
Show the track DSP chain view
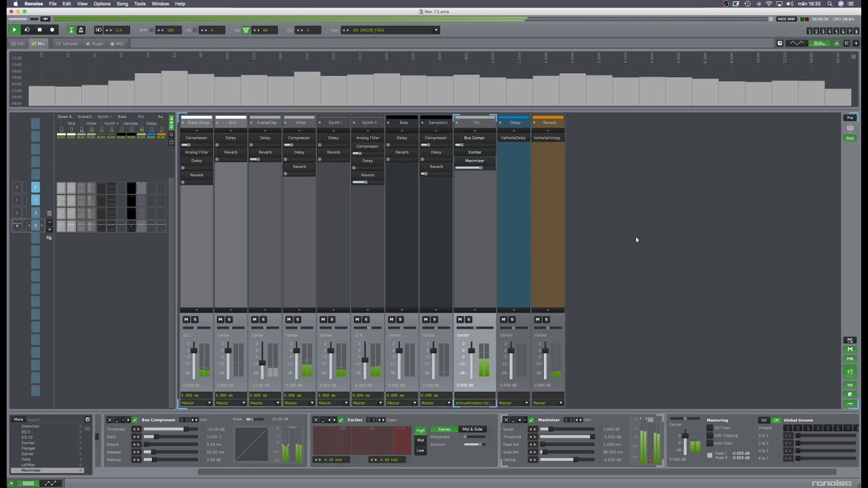(x=28, y=483)
